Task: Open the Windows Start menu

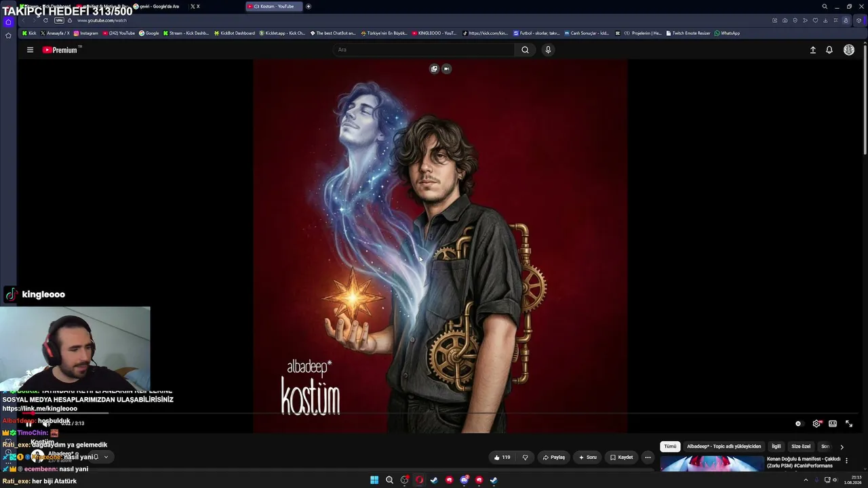Action: pyautogui.click(x=374, y=480)
